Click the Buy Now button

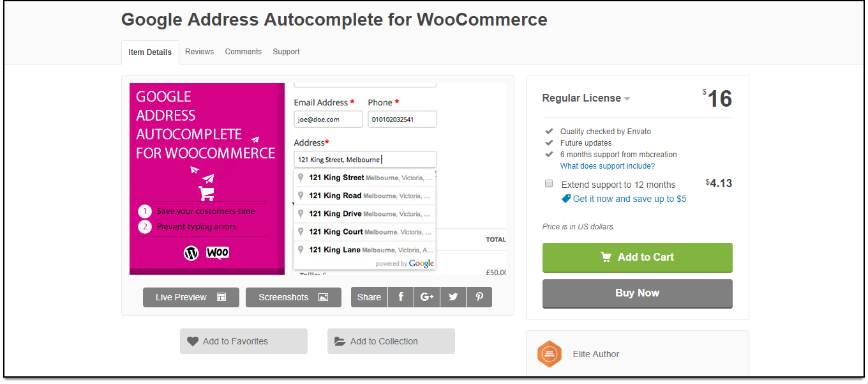coord(638,293)
